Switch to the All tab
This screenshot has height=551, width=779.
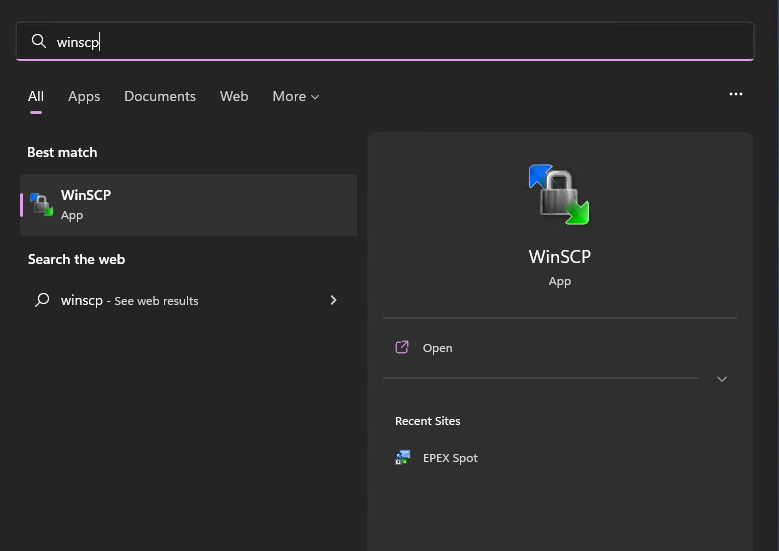(36, 96)
